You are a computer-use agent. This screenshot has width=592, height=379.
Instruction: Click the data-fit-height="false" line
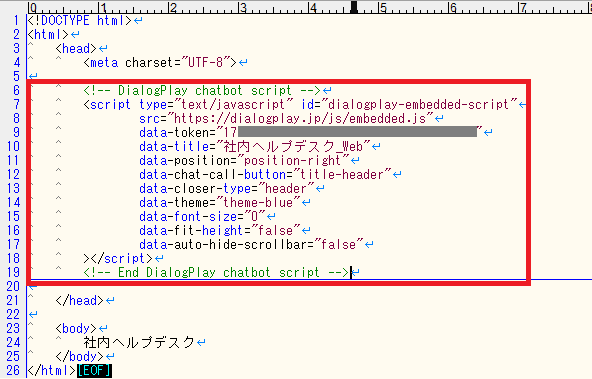click(x=220, y=230)
